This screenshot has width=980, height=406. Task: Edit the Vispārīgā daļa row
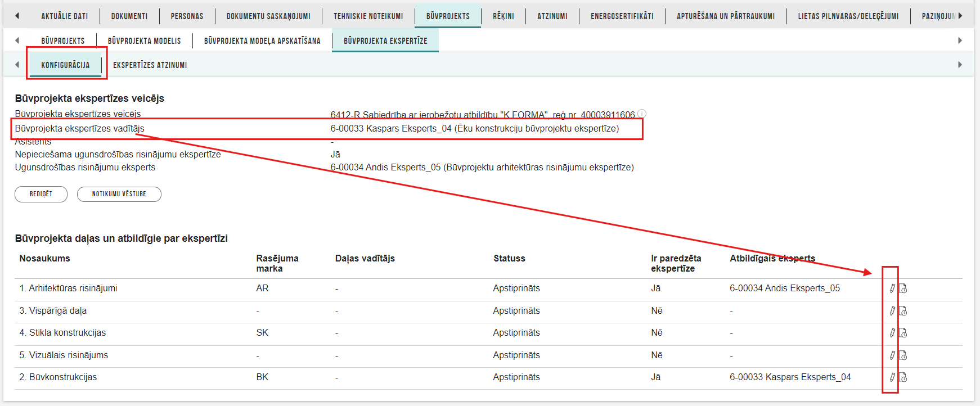(x=892, y=311)
